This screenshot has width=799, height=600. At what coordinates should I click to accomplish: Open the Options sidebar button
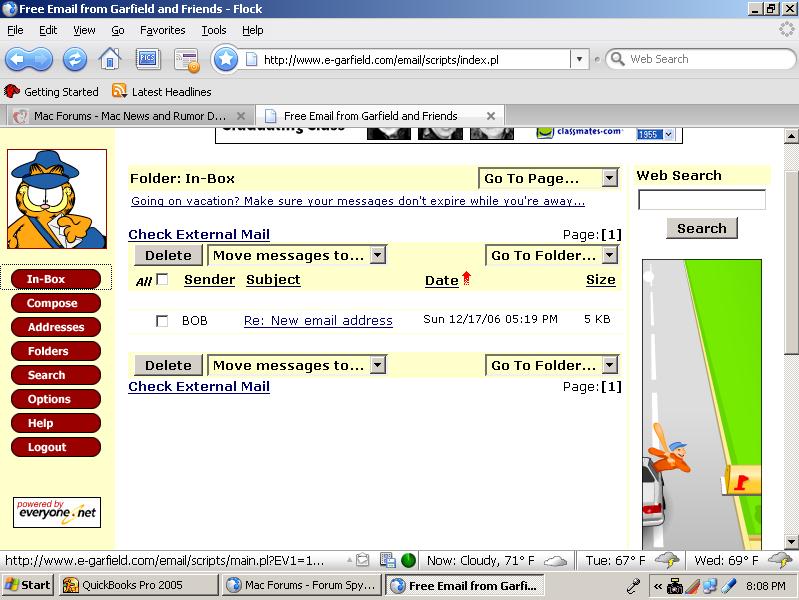56,399
